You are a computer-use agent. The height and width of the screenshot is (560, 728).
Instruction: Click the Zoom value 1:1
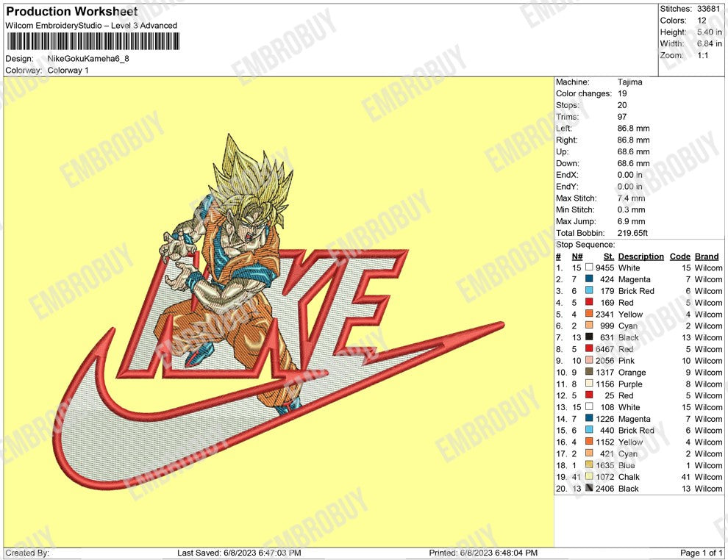[x=702, y=55]
